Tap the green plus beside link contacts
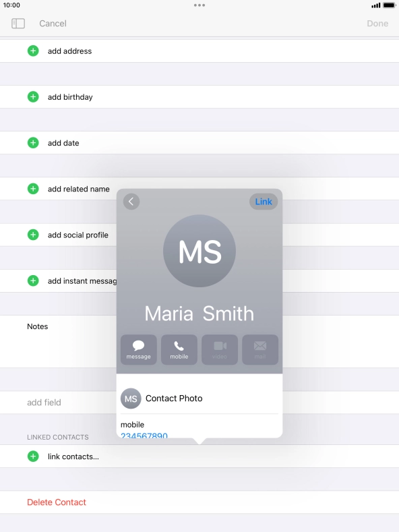The image size is (399, 532). tap(33, 456)
